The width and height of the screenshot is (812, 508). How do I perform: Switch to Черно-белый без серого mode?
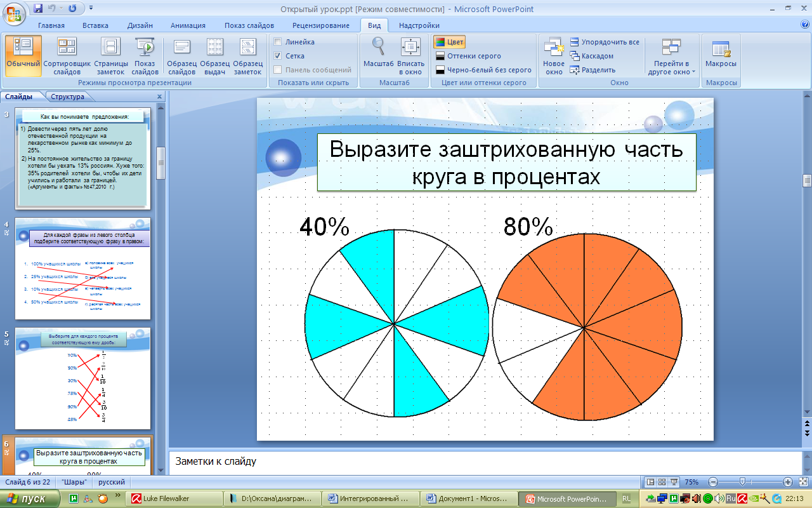pyautogui.click(x=483, y=70)
